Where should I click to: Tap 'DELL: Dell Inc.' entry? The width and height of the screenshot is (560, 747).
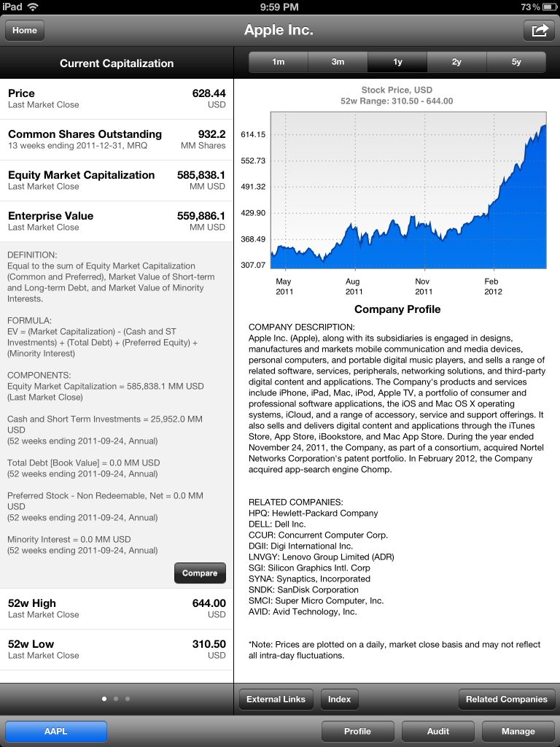pyautogui.click(x=277, y=524)
